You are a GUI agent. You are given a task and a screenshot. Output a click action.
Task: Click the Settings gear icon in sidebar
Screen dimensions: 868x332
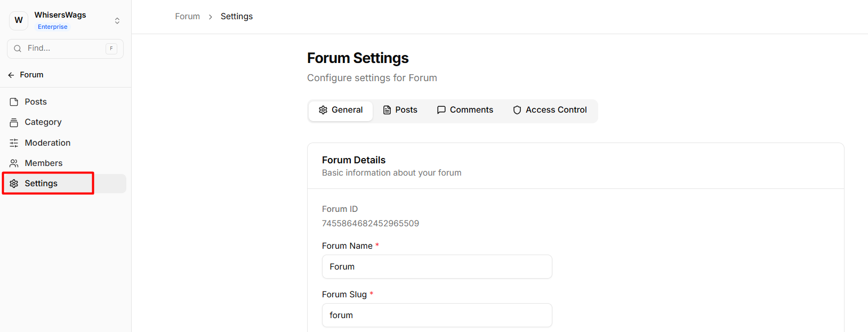click(x=14, y=184)
